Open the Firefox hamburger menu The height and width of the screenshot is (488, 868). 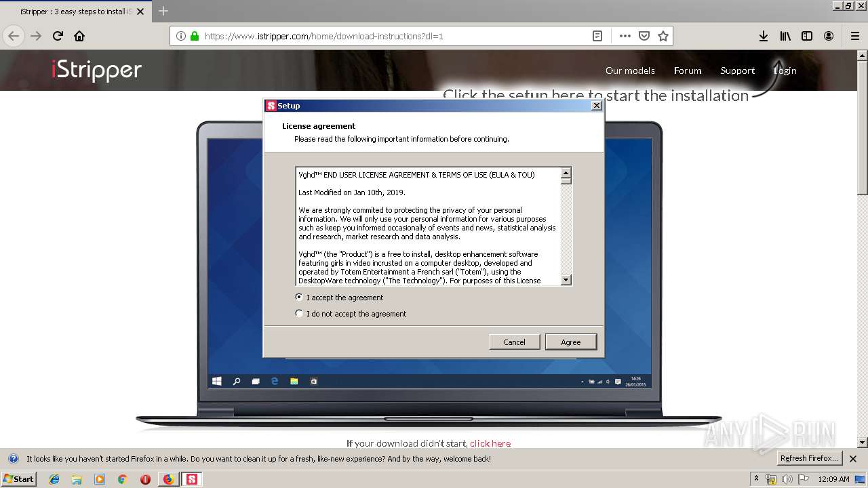[854, 36]
